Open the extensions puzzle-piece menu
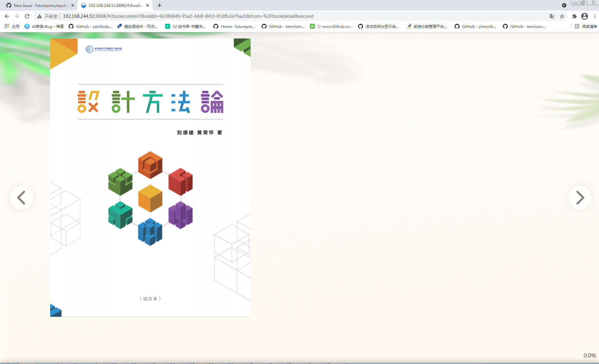The width and height of the screenshot is (599, 364). (x=574, y=16)
